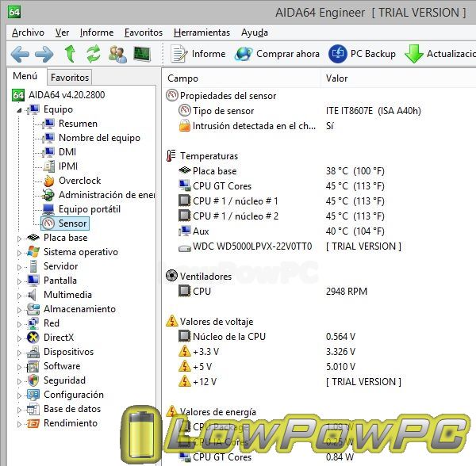Select the +5 V voltage row

tap(320, 367)
